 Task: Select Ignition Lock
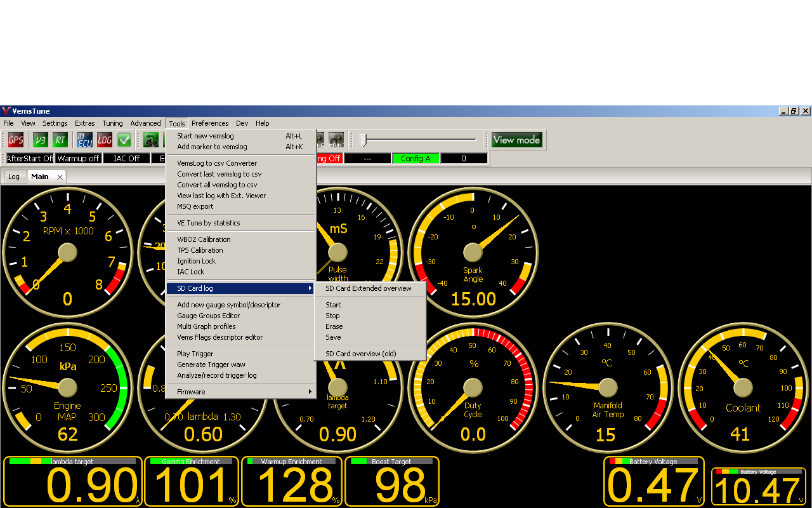tap(241, 261)
